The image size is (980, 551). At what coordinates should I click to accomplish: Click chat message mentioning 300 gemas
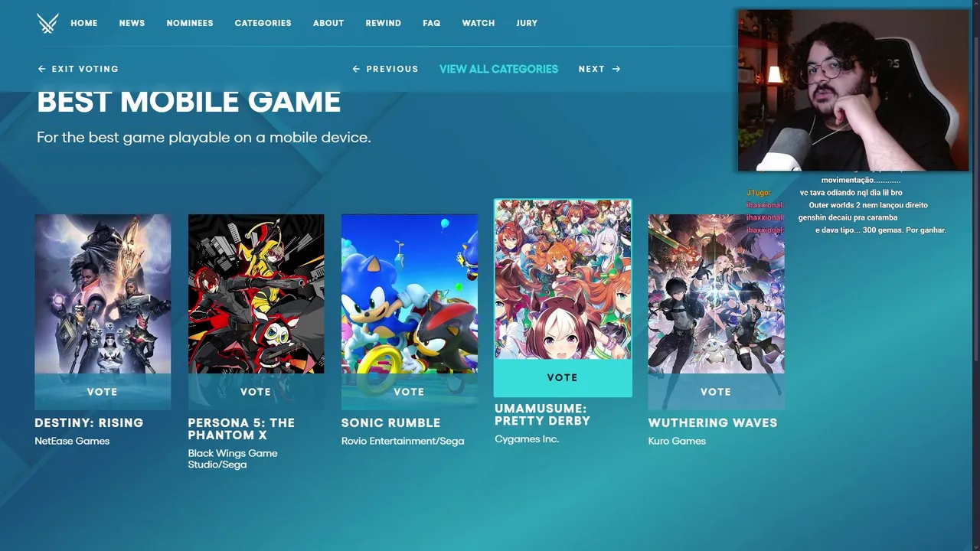coord(880,230)
